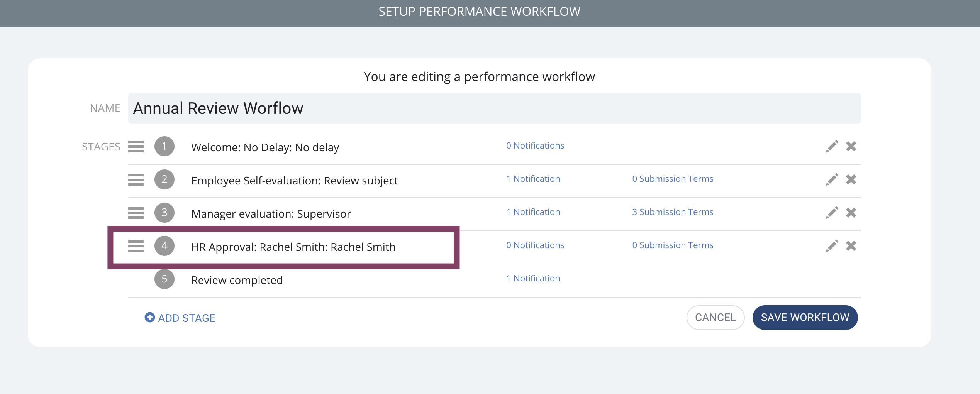The height and width of the screenshot is (394, 980).
Task: Open 1 Notification for Employee Self-evaluation
Action: [533, 179]
